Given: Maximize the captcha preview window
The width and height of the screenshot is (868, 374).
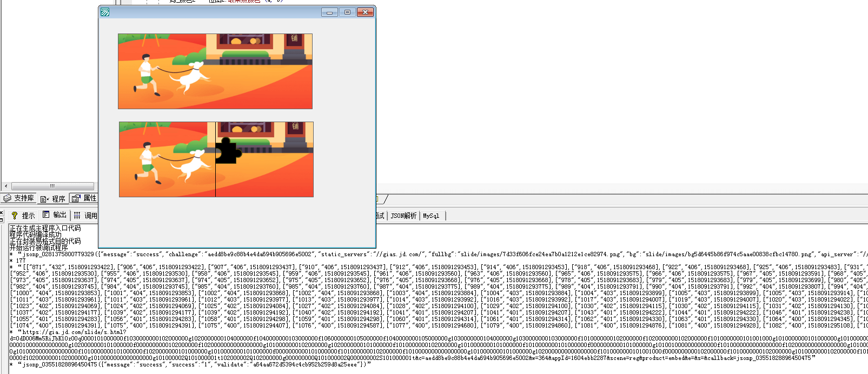Looking at the screenshot, I should tap(347, 12).
